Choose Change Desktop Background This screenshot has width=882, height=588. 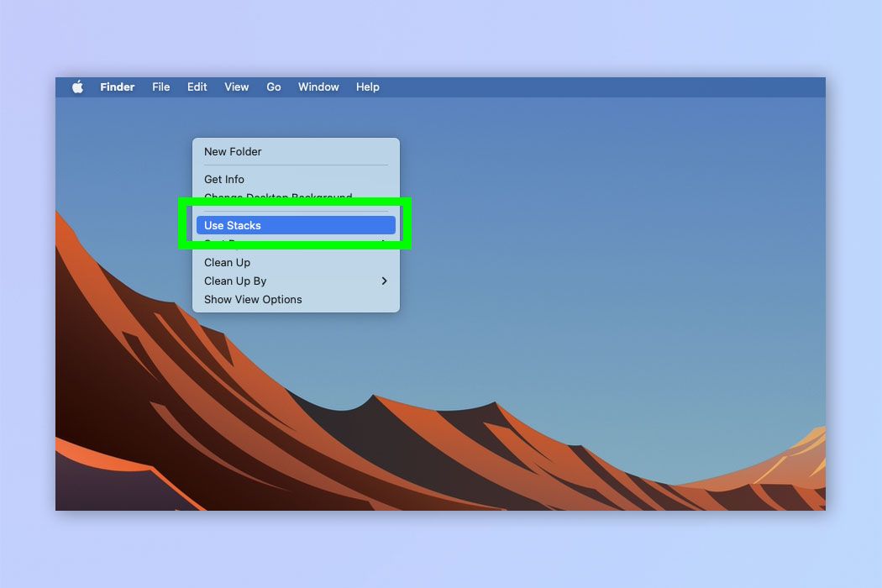(x=278, y=197)
